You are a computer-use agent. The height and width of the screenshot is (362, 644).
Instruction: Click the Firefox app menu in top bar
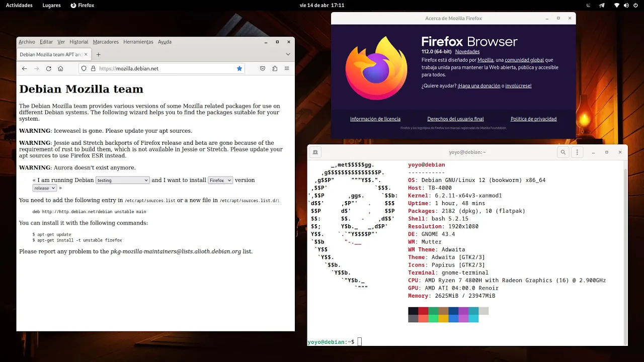(82, 5)
